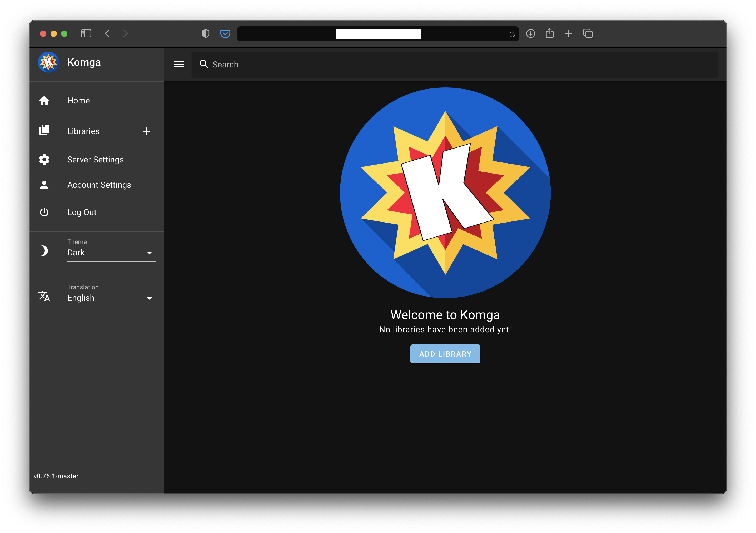Click the Pocket browser extension icon
Viewport: 756px width, 533px height.
pyautogui.click(x=225, y=33)
